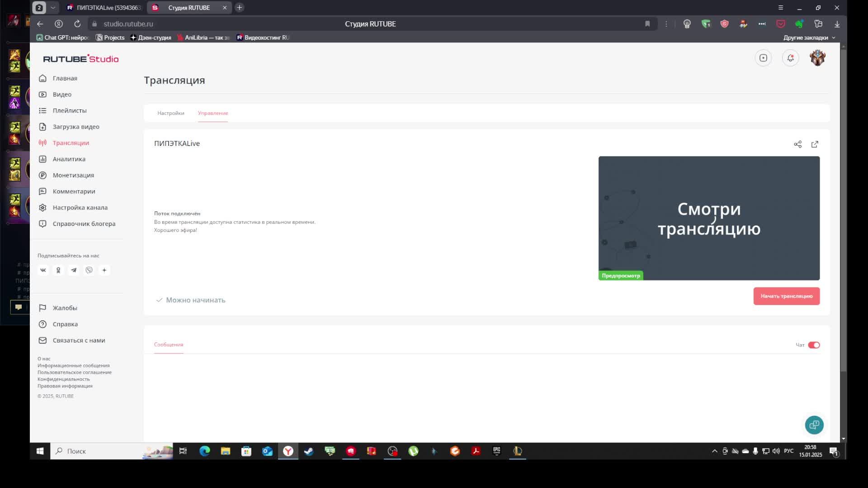Select Трансляции in the sidebar
The height and width of the screenshot is (488, 868).
pos(71,143)
